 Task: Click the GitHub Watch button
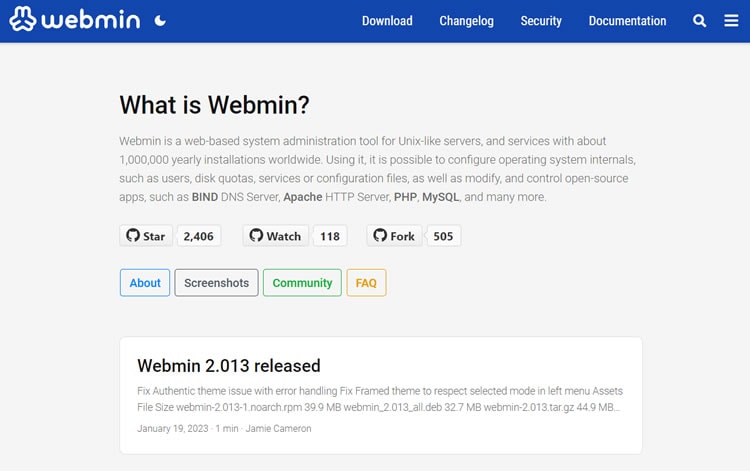276,236
